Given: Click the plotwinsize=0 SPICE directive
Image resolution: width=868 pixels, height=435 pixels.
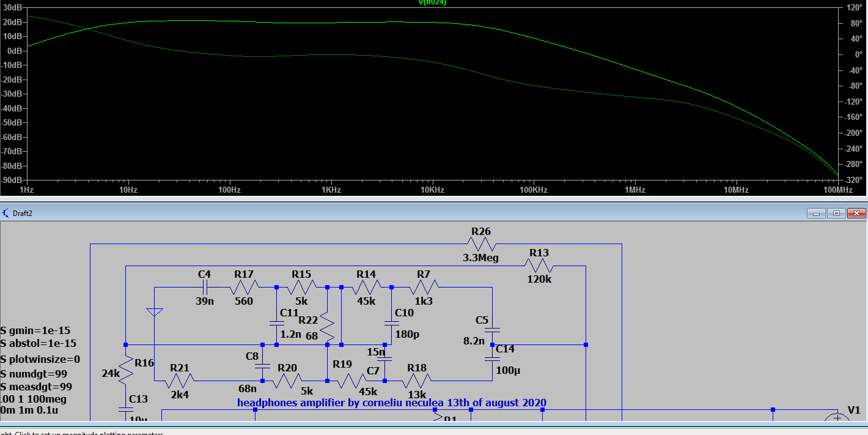Looking at the screenshot, I should point(45,359).
